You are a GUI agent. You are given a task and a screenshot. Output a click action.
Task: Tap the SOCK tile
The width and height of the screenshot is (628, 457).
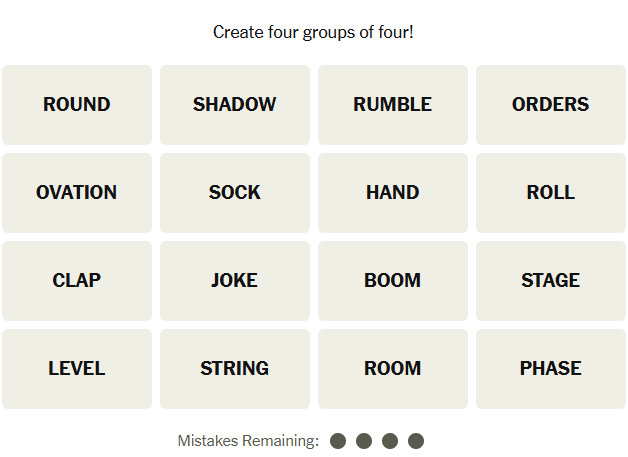[235, 193]
